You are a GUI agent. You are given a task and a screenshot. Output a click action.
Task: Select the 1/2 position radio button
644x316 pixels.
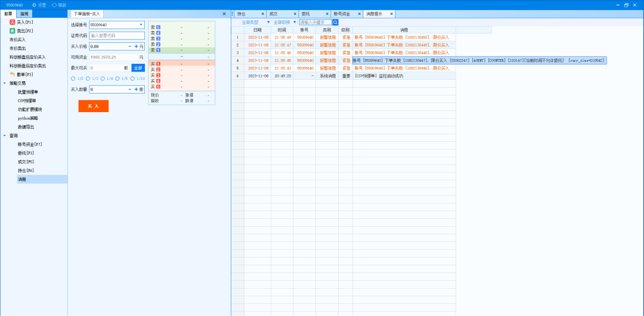73,79
